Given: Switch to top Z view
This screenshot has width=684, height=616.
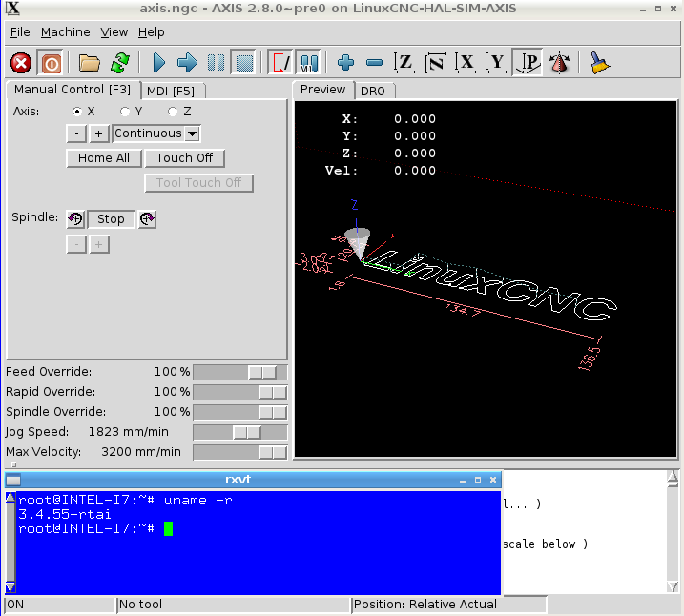Looking at the screenshot, I should [x=404, y=63].
